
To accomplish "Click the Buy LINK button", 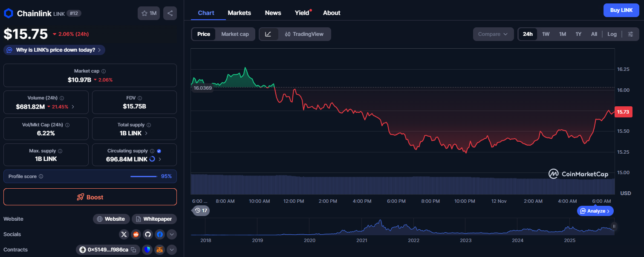I will pyautogui.click(x=621, y=10).
